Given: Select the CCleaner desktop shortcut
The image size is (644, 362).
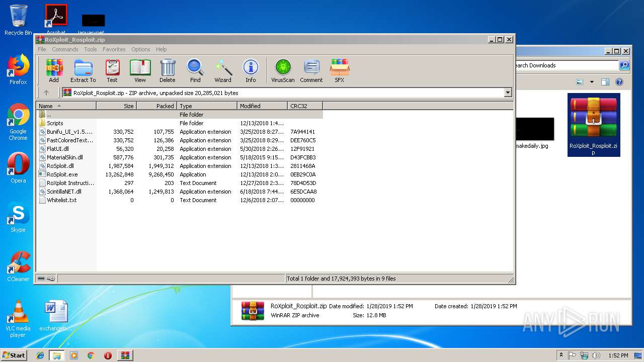Looking at the screenshot, I should pyautogui.click(x=18, y=266).
